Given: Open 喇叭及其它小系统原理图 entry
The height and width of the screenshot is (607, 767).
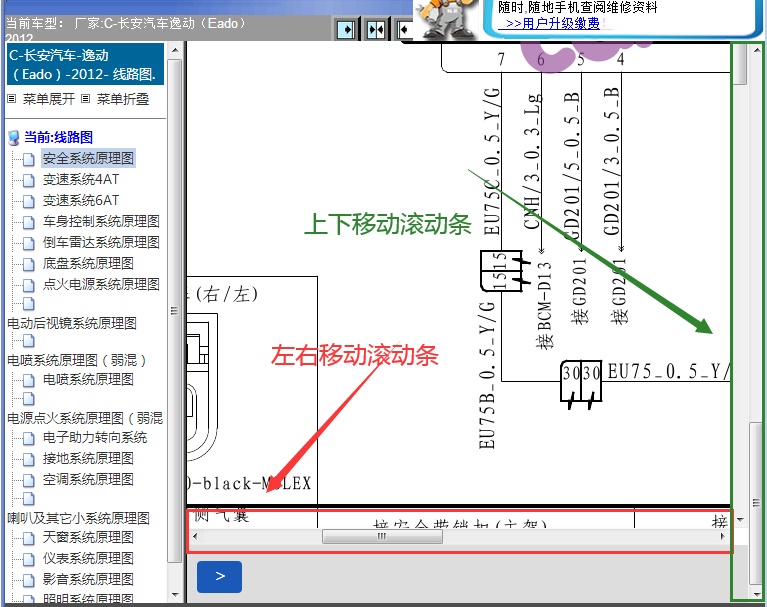Looking at the screenshot, I should [78, 518].
